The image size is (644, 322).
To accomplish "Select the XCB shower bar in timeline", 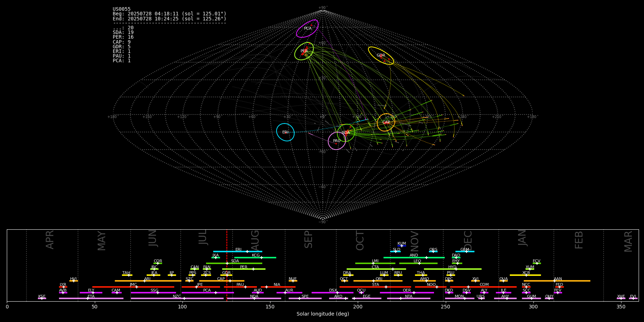I will tap(525, 275).
